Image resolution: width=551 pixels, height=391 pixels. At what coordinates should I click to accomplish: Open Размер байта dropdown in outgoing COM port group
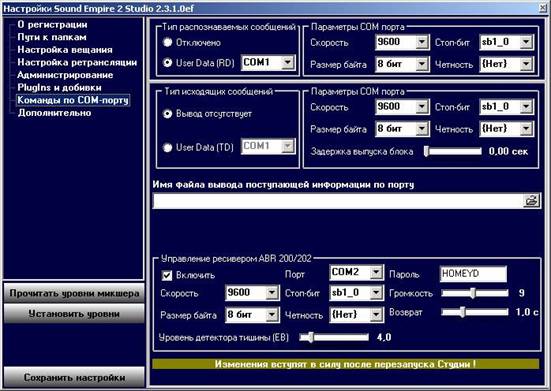[422, 129]
